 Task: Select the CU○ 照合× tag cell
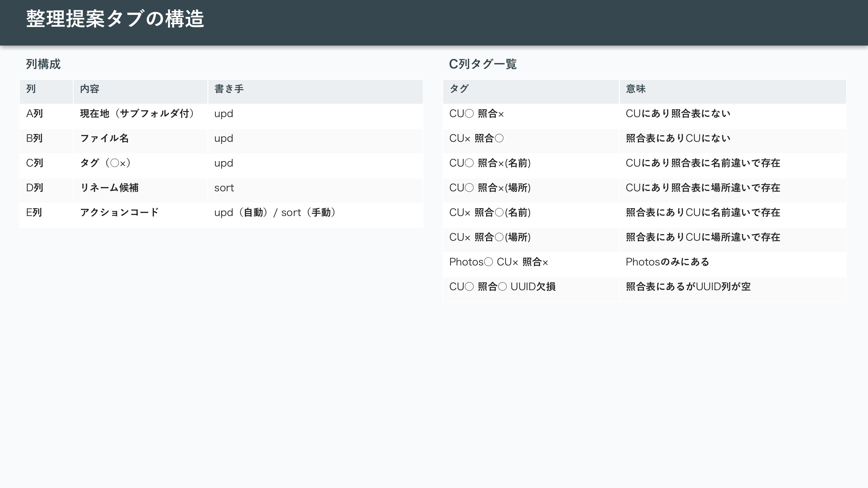click(x=476, y=114)
